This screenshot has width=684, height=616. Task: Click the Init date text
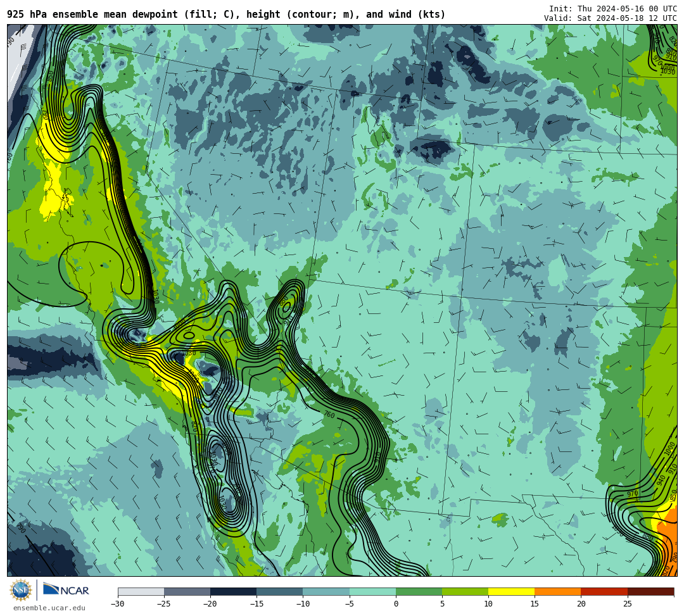pos(613,9)
